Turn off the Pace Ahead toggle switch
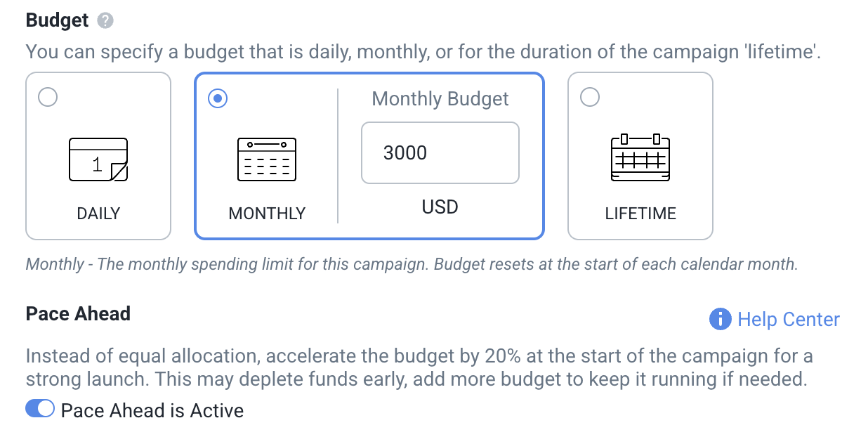The height and width of the screenshot is (444, 868). (x=40, y=409)
